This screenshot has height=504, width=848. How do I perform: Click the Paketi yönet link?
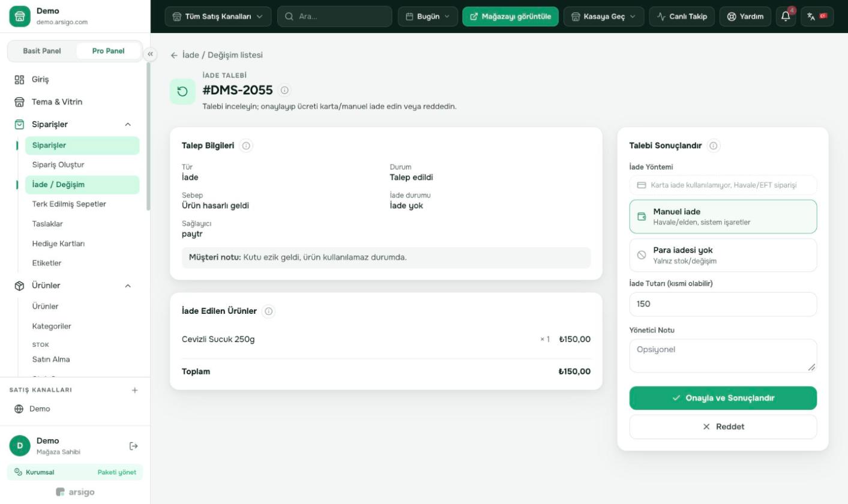tap(117, 472)
